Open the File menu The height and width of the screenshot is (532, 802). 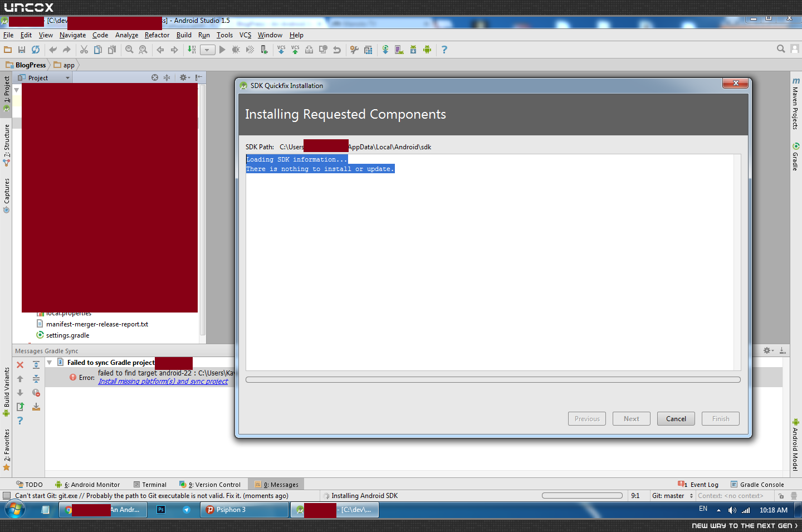click(x=8, y=35)
